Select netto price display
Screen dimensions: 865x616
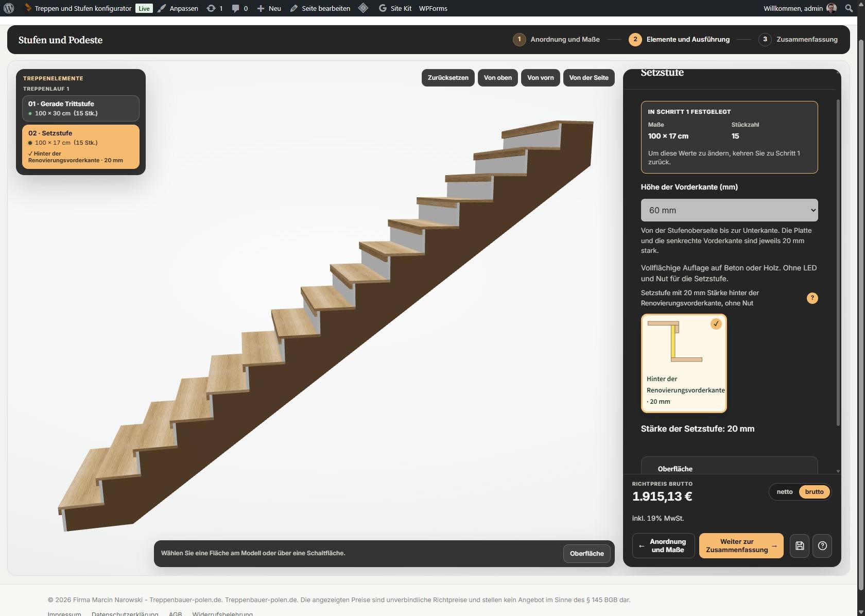click(x=784, y=492)
